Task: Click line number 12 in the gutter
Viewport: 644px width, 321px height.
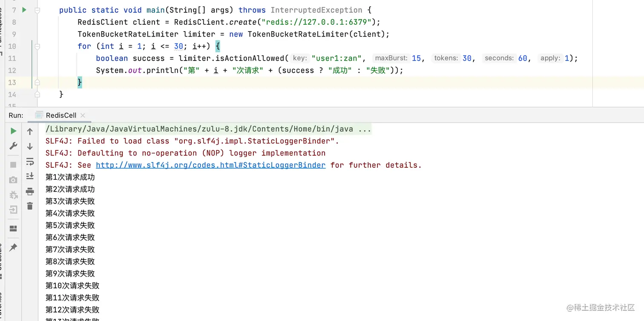Action: (x=12, y=70)
